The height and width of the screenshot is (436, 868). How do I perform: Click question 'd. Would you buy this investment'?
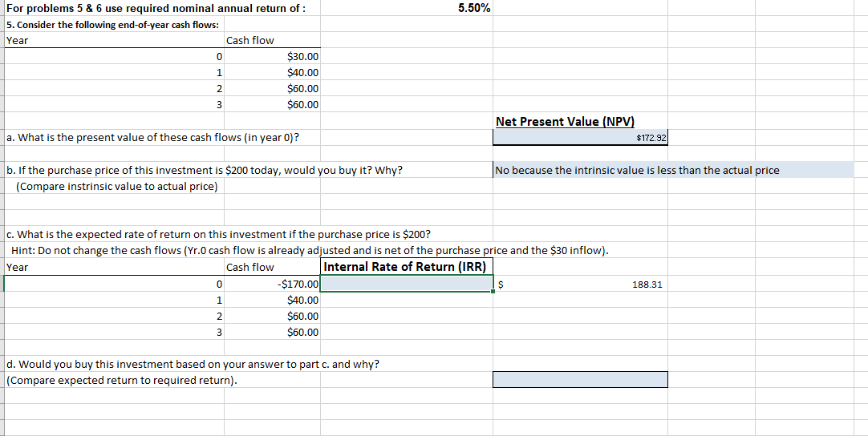pyautogui.click(x=193, y=365)
